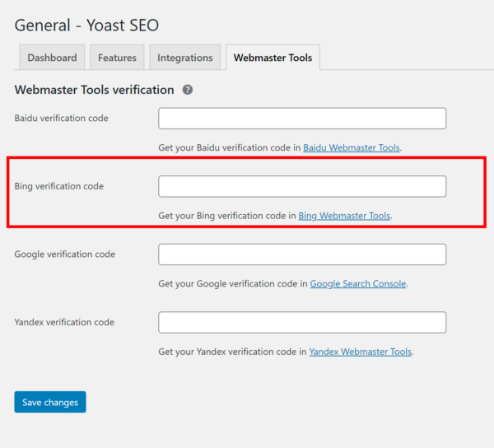Click the Webmaster Tools verification help icon
This screenshot has height=448, width=494.
(x=188, y=90)
